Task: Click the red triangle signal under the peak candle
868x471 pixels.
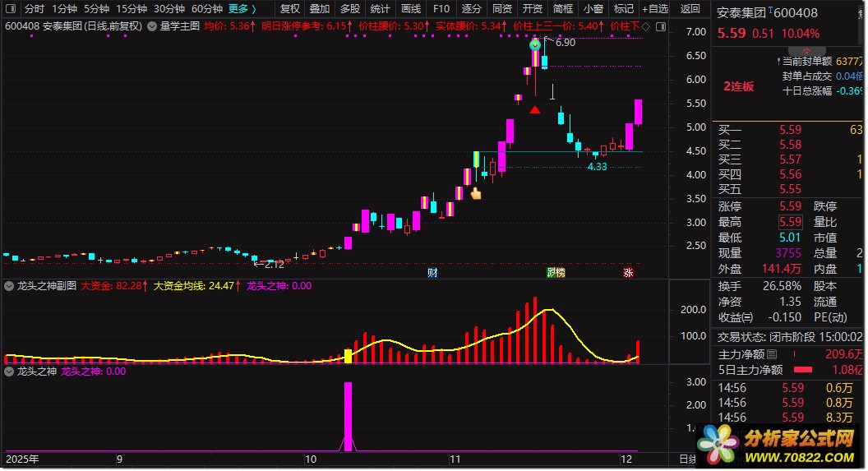Action: click(x=535, y=109)
